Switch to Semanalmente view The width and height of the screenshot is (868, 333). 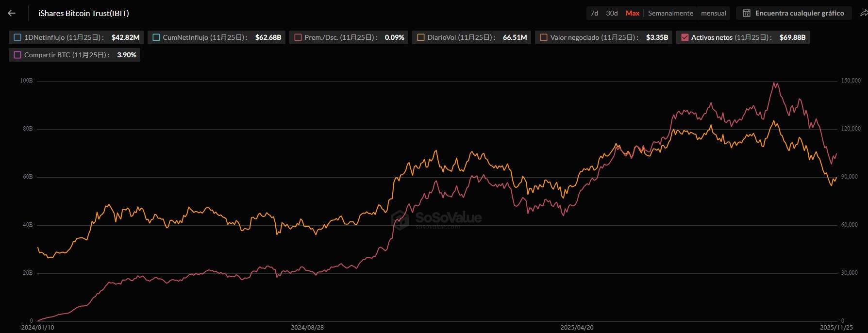point(670,13)
